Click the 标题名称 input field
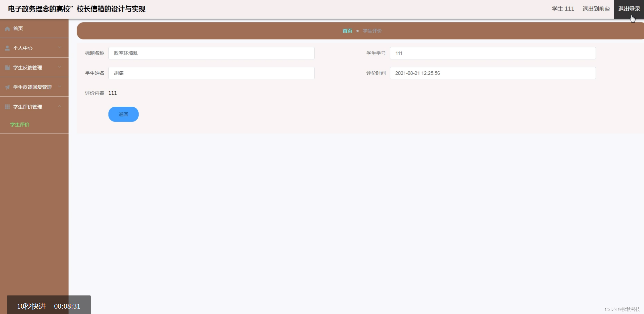 coord(211,53)
